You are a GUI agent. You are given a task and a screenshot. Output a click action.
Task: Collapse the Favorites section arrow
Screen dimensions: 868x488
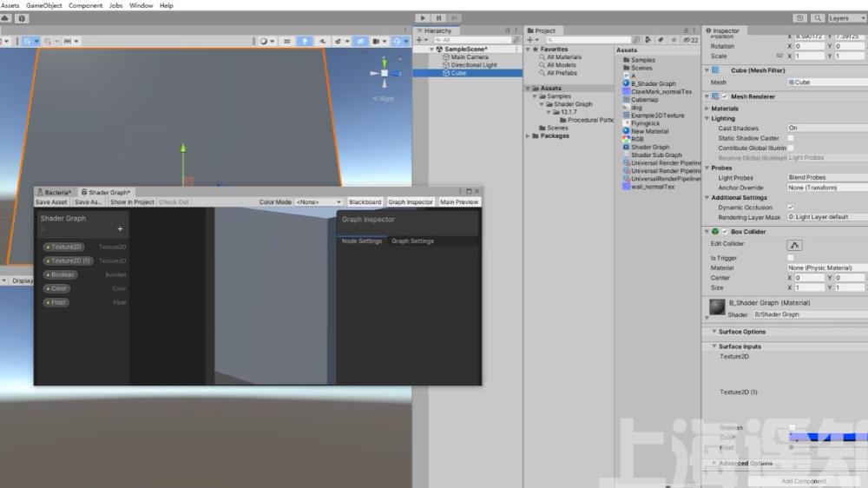528,49
